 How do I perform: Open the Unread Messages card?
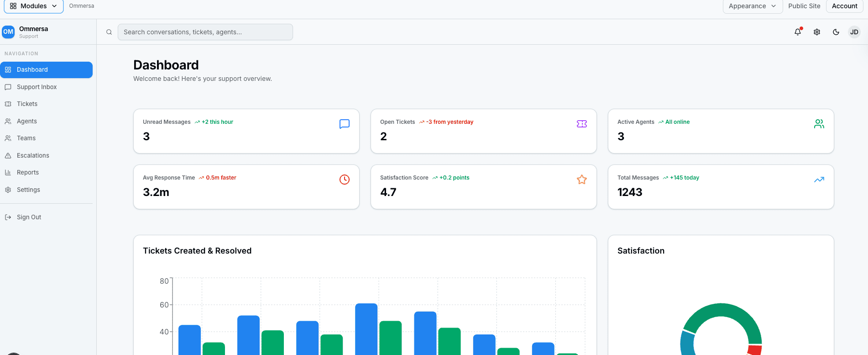(x=246, y=131)
